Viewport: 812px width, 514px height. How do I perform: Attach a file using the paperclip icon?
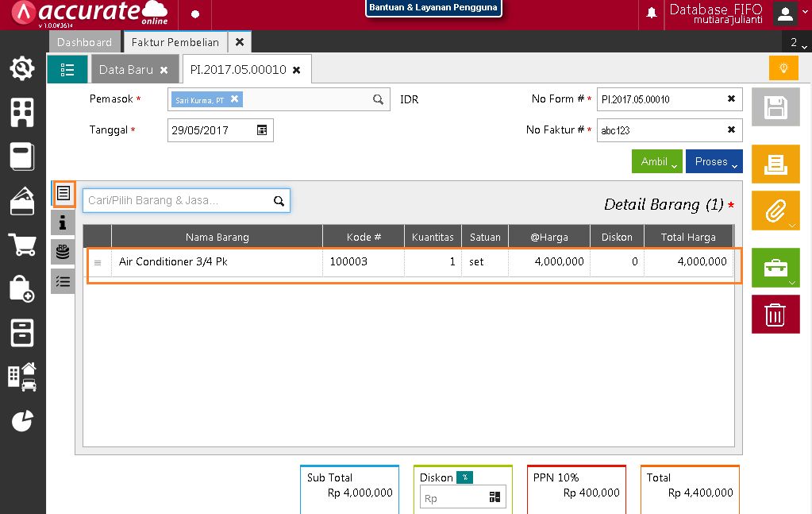click(775, 211)
